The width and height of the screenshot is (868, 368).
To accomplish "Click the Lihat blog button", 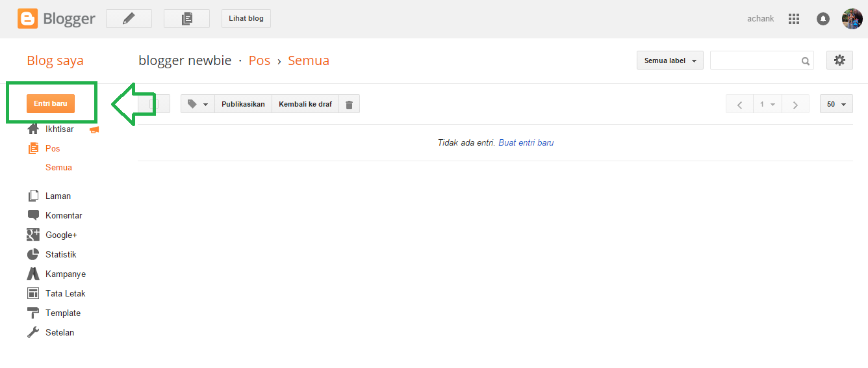I will tap(246, 19).
